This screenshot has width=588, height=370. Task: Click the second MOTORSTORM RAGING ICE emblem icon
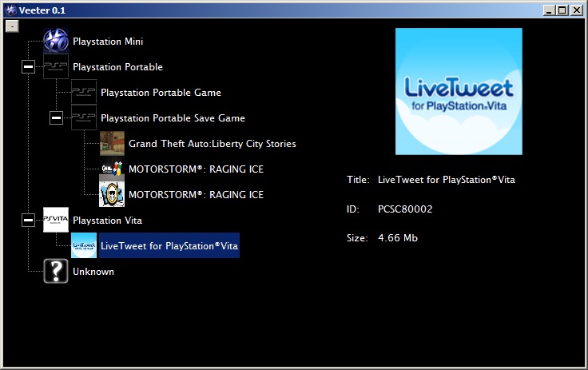[112, 194]
